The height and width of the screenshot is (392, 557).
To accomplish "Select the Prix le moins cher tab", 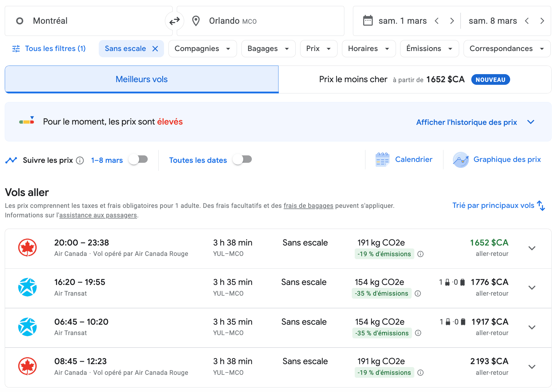I will (x=415, y=79).
